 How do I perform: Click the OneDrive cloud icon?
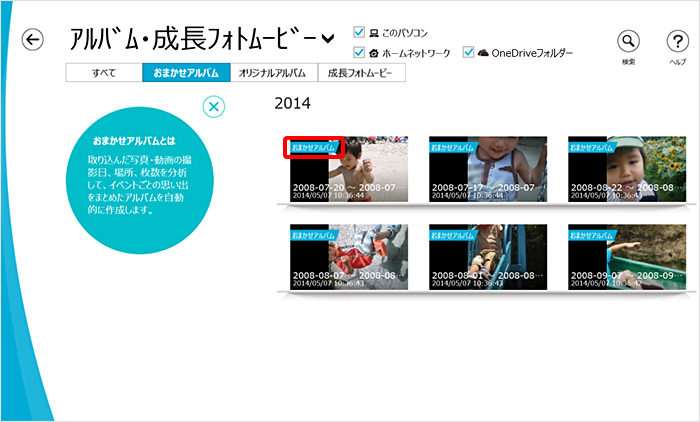click(483, 53)
